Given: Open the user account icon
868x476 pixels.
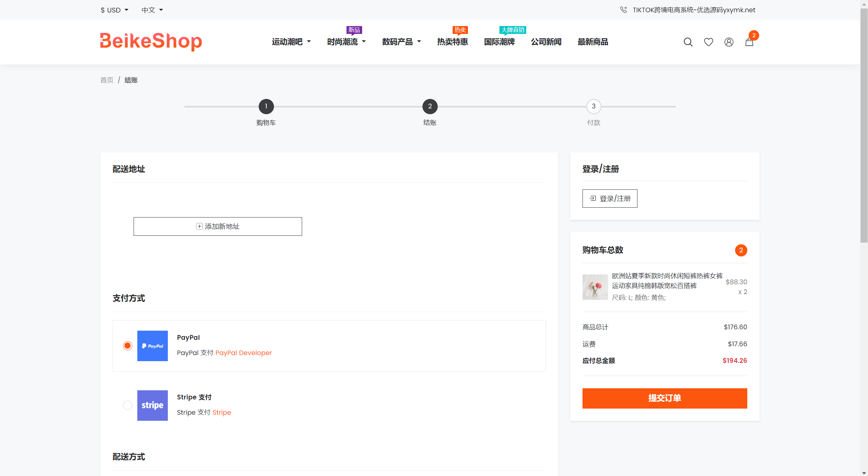Looking at the screenshot, I should 729,42.
